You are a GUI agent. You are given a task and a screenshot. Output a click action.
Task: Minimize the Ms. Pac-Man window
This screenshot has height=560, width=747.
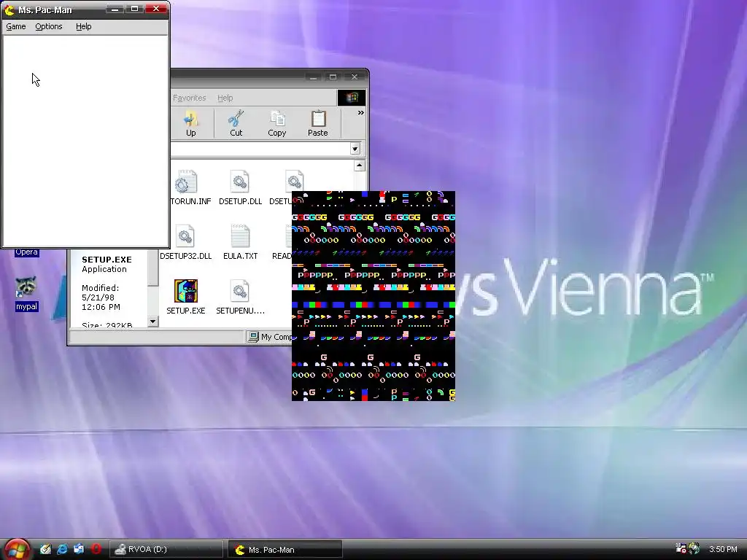pyautogui.click(x=115, y=9)
